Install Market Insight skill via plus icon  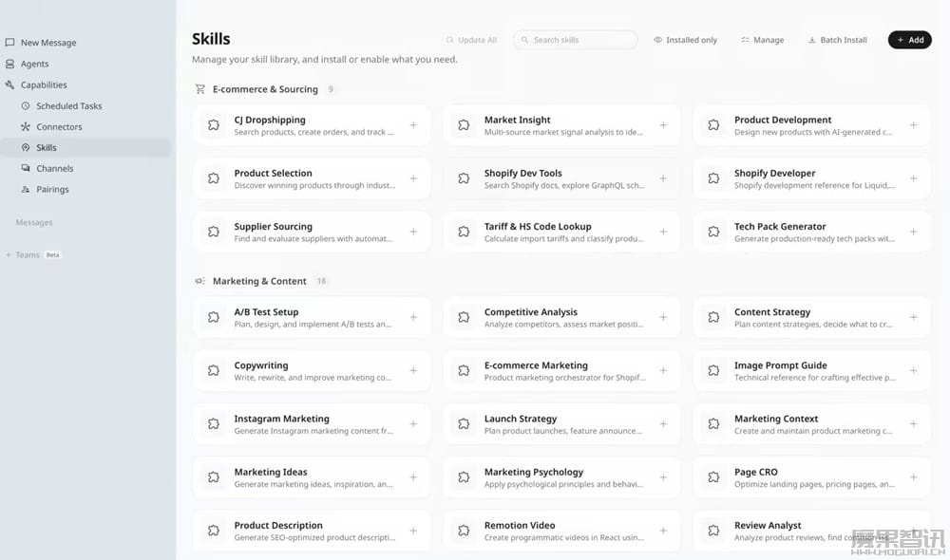[663, 125]
